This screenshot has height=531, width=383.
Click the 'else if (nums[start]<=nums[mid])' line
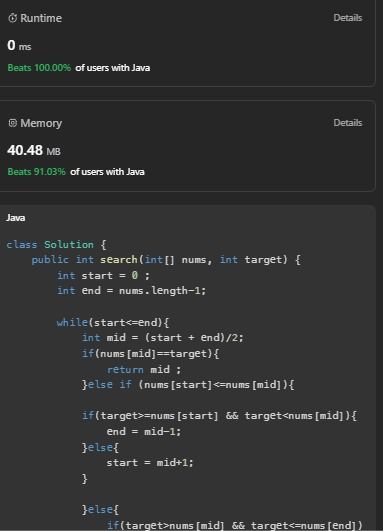click(188, 385)
